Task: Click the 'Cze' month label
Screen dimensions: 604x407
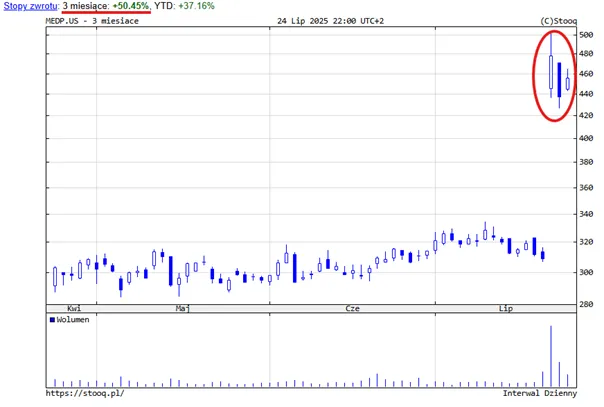Action: 352,308
